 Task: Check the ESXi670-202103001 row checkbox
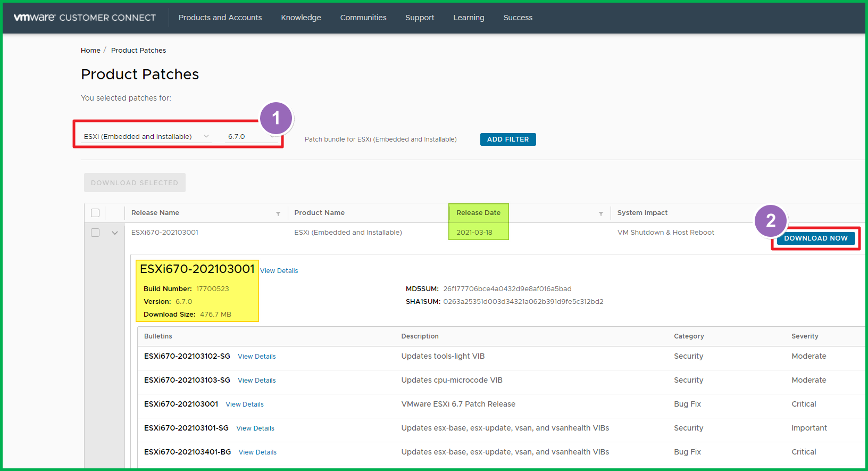pos(95,233)
